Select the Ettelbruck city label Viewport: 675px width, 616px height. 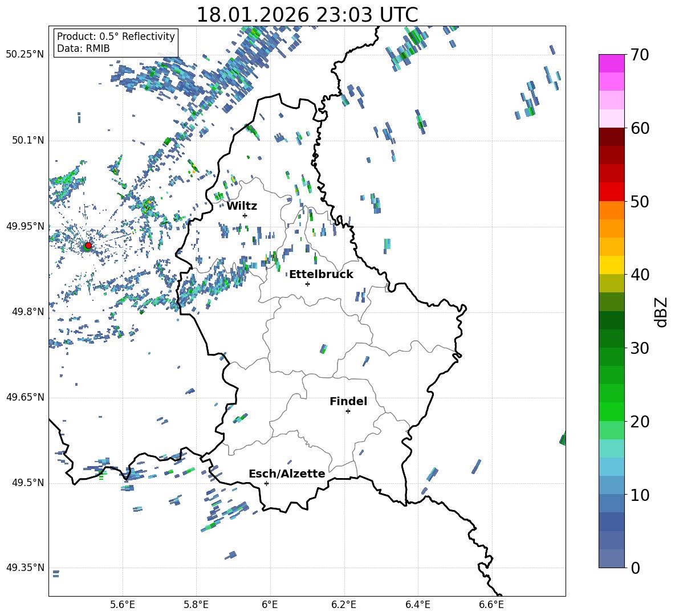[x=321, y=274]
